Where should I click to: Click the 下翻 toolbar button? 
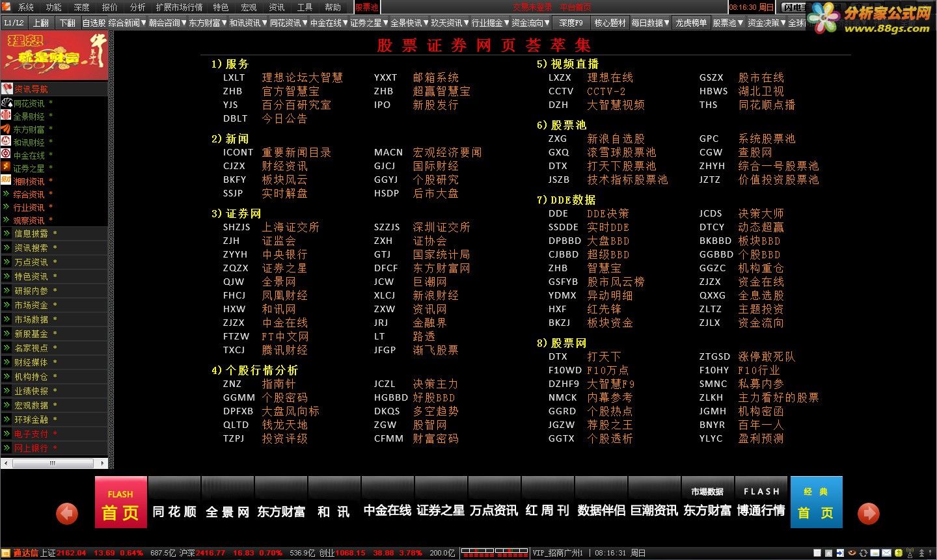pyautogui.click(x=68, y=23)
